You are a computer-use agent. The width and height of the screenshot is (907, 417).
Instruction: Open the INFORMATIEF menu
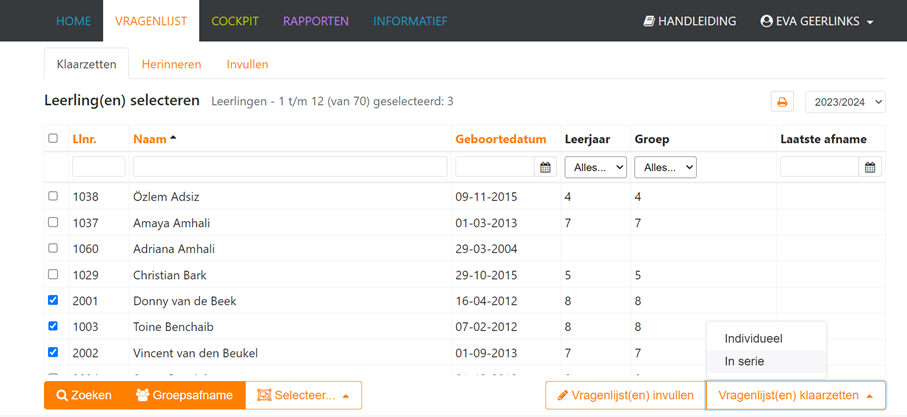click(x=410, y=21)
